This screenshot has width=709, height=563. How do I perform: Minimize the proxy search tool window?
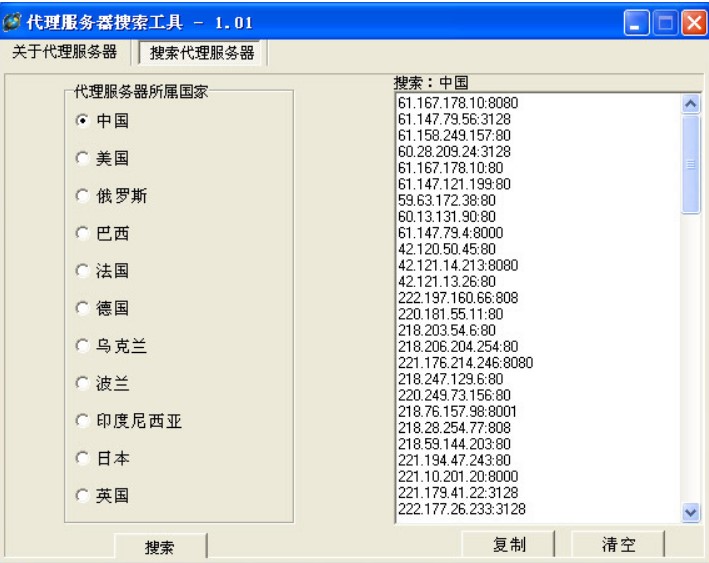click(x=636, y=22)
